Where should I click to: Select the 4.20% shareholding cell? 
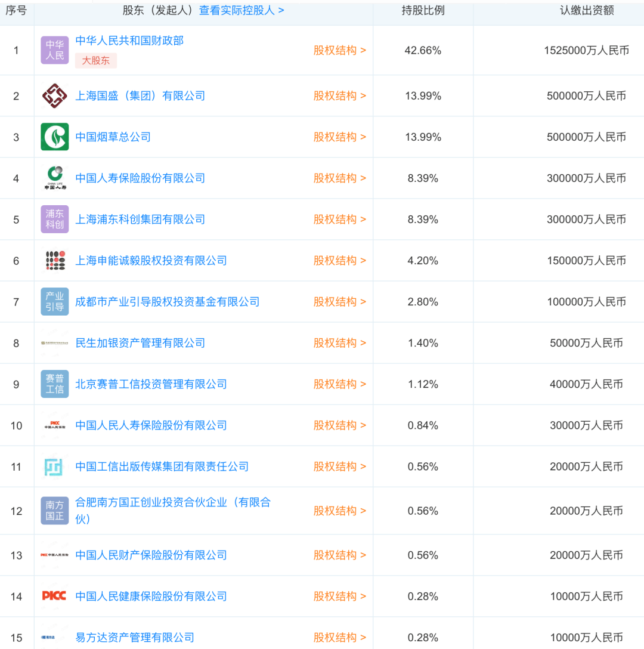coord(423,260)
